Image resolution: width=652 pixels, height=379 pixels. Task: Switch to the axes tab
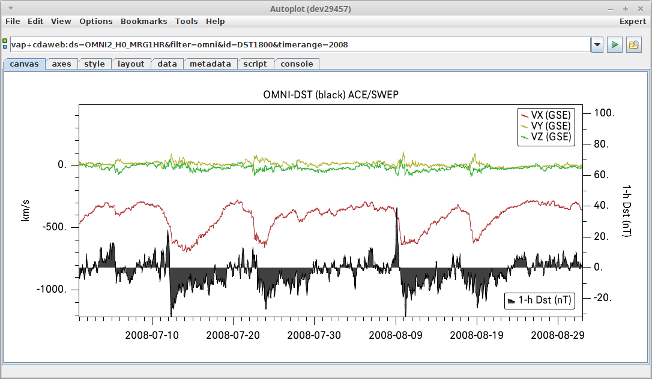(62, 64)
